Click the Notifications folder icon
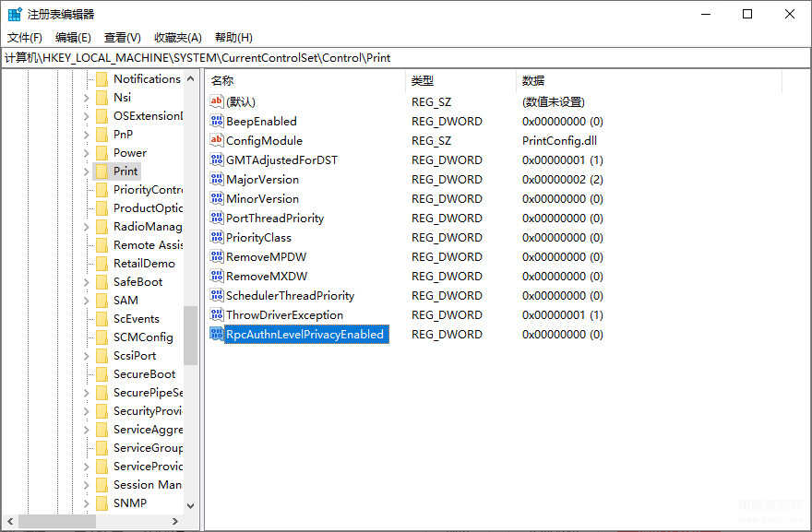This screenshot has height=532, width=812. tap(102, 78)
